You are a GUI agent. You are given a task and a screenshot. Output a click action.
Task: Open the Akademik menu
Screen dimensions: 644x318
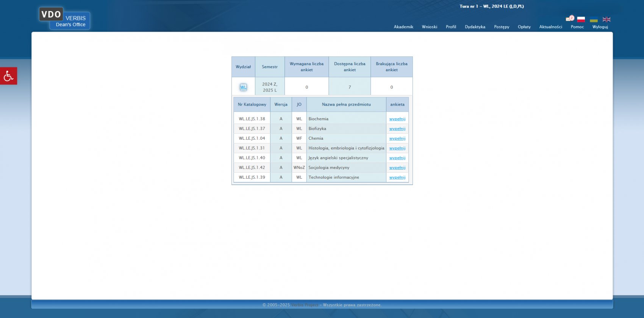403,27
